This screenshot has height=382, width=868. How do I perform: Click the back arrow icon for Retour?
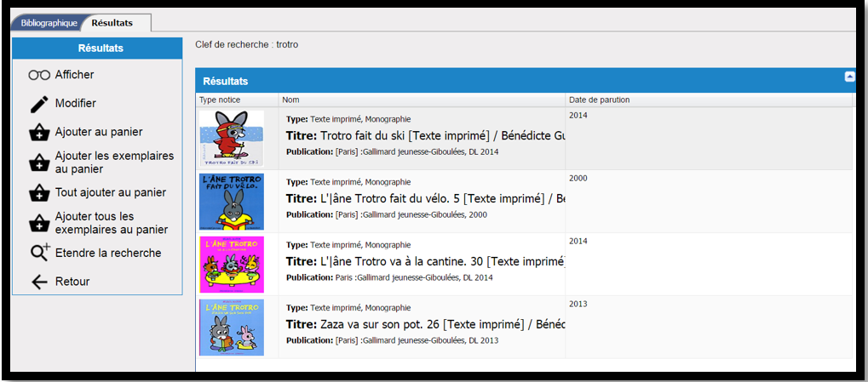(39, 282)
